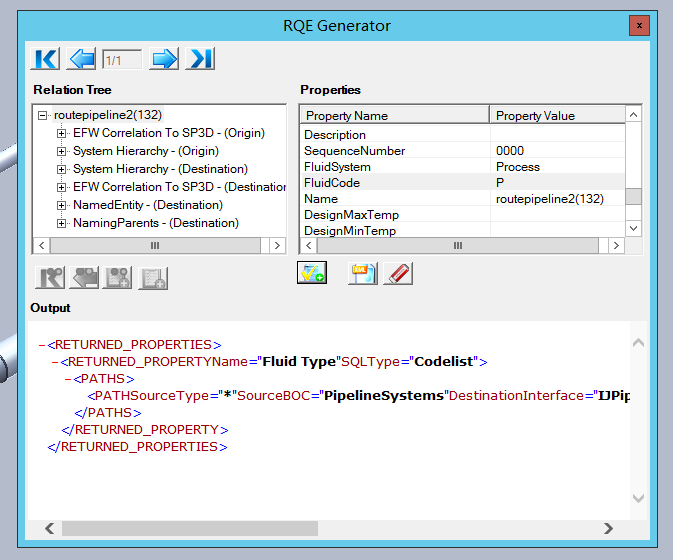Select the SequenceNumber property row

463,151
